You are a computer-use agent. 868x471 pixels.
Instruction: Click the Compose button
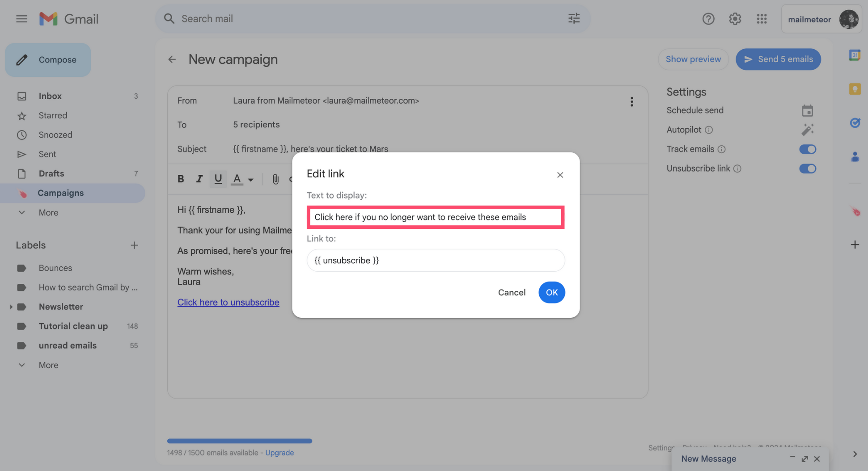[x=48, y=60]
